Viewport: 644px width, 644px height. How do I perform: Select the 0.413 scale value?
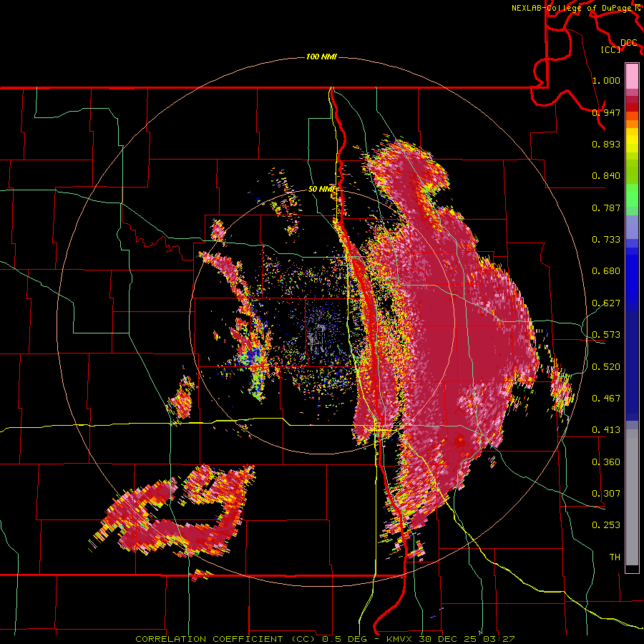click(x=606, y=430)
